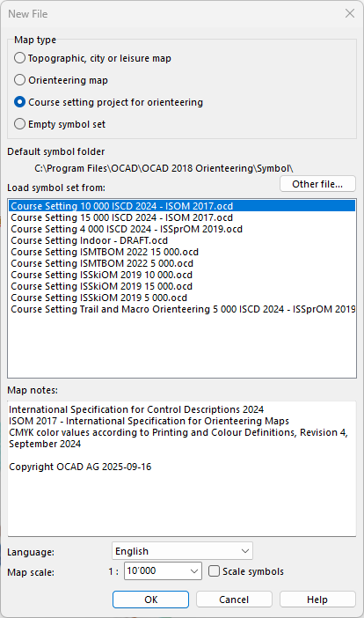
Task: Close the New File dialog with X
Action: coord(349,14)
